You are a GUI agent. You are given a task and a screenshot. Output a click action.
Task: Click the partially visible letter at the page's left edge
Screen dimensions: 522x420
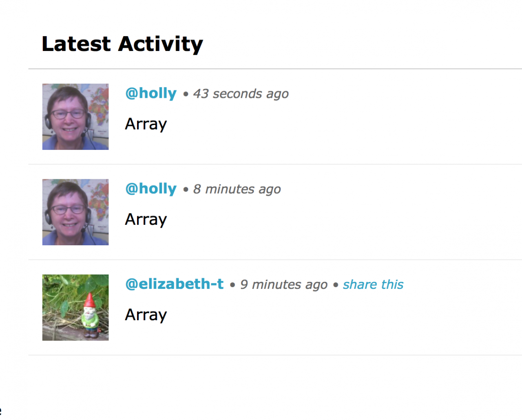pyautogui.click(x=0, y=411)
